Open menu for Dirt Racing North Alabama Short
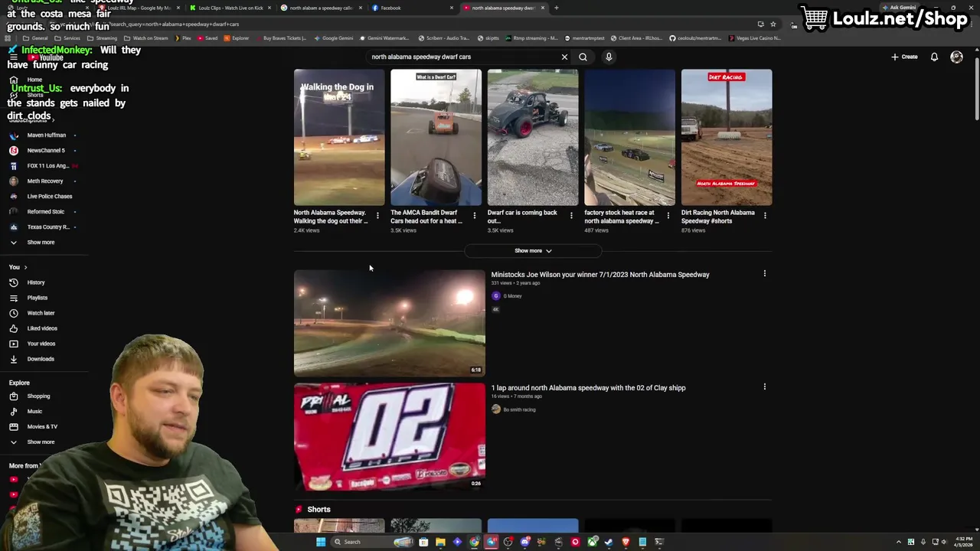Viewport: 980px width, 551px height. (x=765, y=216)
